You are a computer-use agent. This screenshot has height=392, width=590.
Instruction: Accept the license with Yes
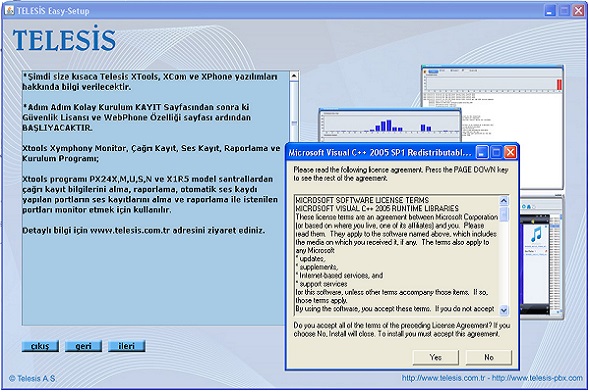[436, 357]
